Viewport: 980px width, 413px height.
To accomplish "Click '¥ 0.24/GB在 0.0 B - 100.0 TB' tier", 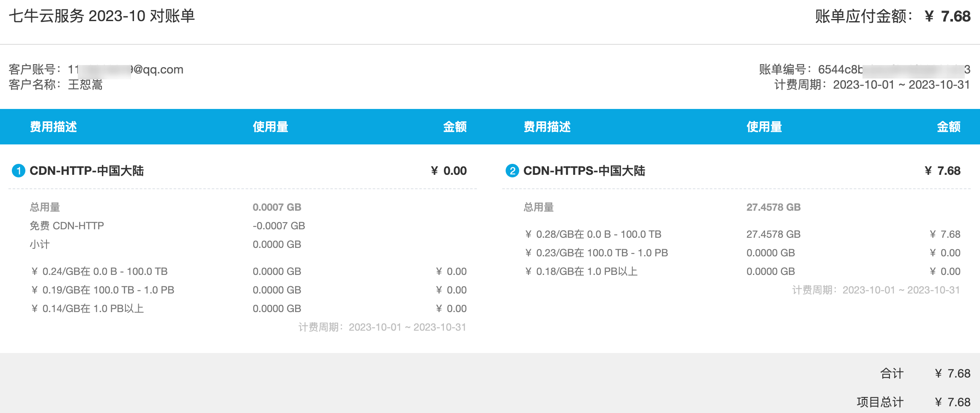I will point(99,271).
